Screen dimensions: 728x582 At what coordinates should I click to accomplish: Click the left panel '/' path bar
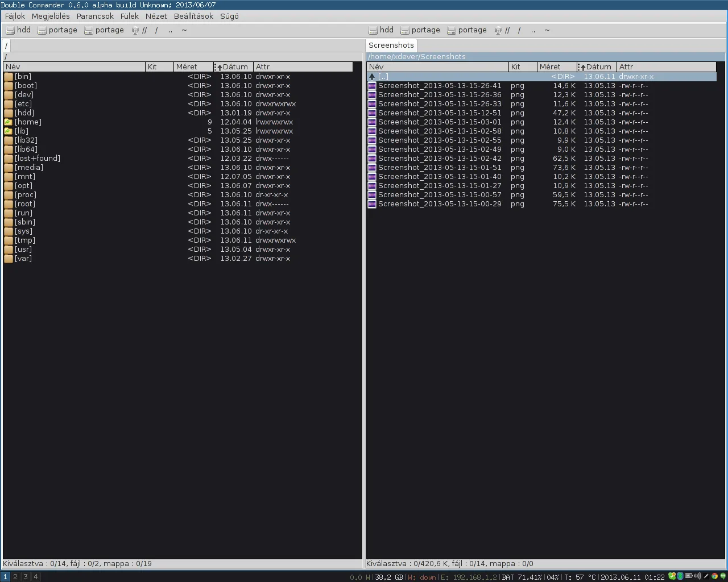click(x=182, y=57)
